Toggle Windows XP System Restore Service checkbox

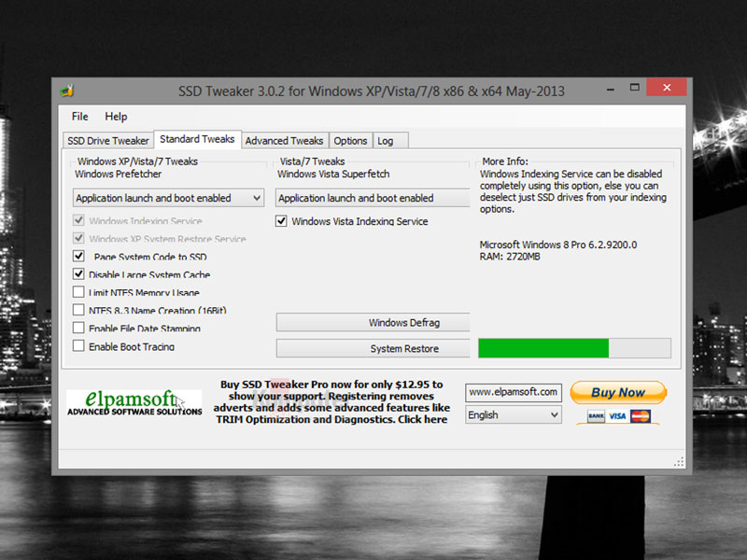pyautogui.click(x=78, y=238)
